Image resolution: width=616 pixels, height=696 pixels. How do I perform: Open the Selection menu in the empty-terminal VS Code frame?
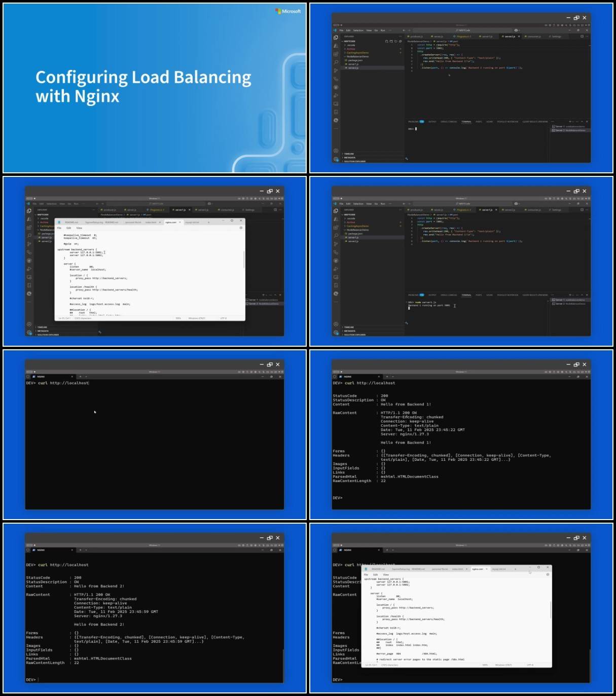(x=358, y=30)
